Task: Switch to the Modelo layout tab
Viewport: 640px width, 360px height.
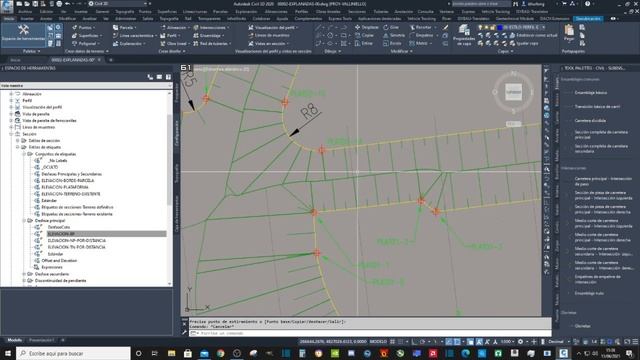Action: pos(14,340)
